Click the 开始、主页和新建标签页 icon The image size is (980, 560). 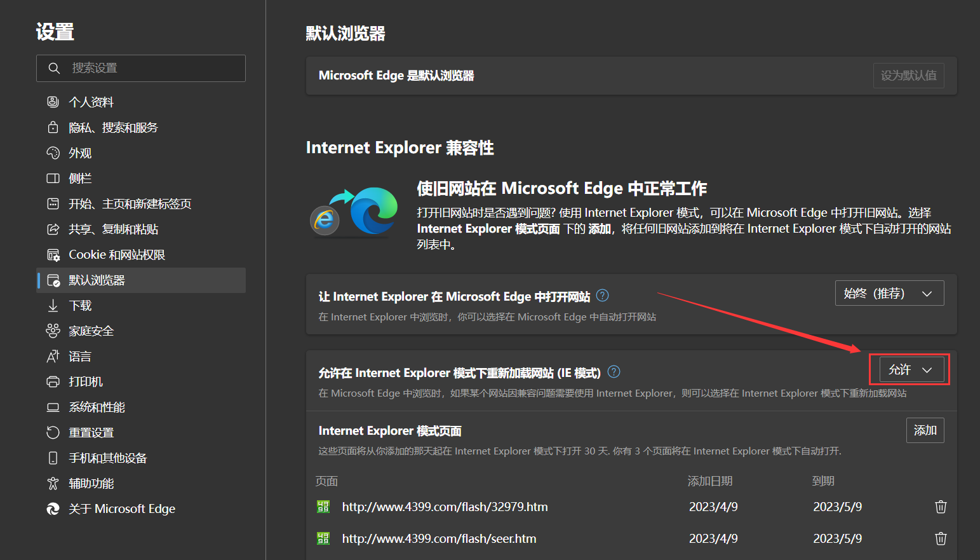tap(53, 203)
